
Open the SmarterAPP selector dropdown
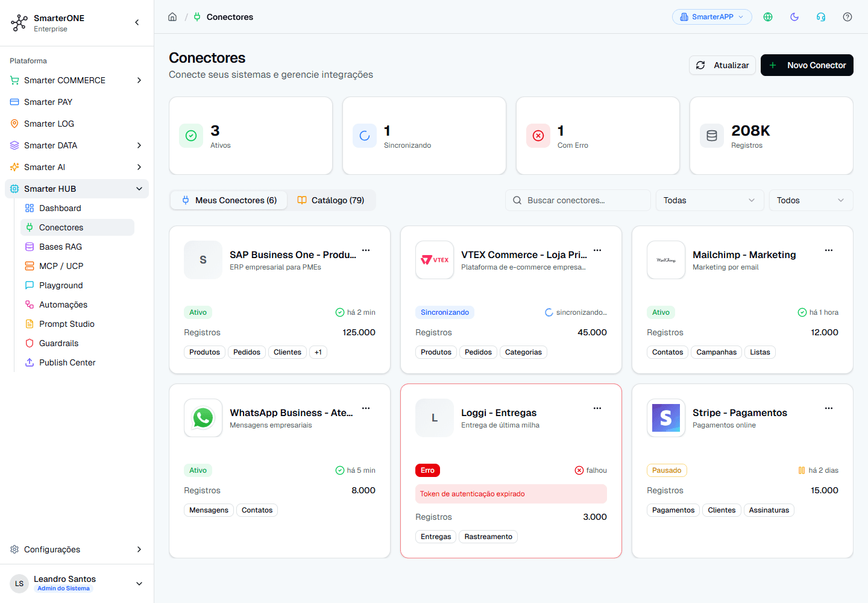[x=712, y=17]
